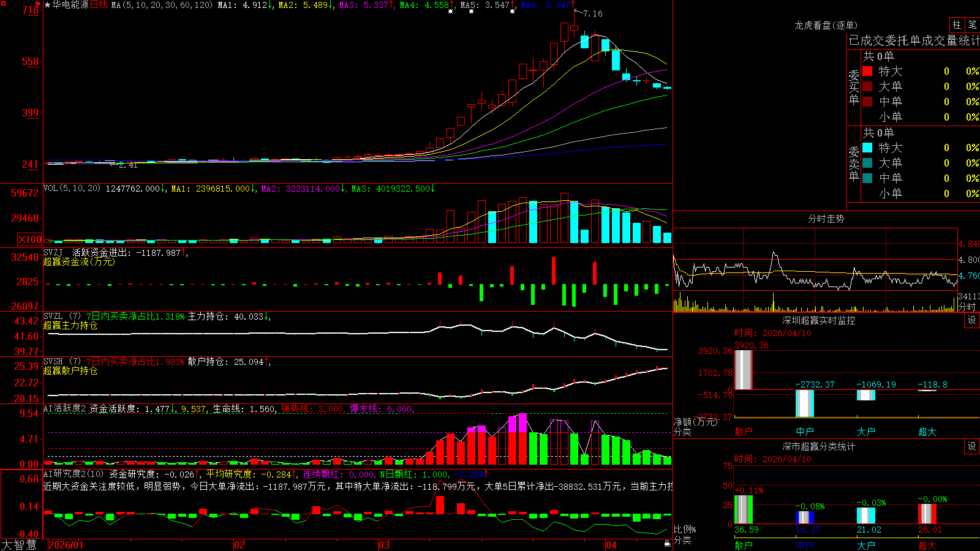Click the 委卖单 特大 cyan swatch

pyautogui.click(x=867, y=148)
